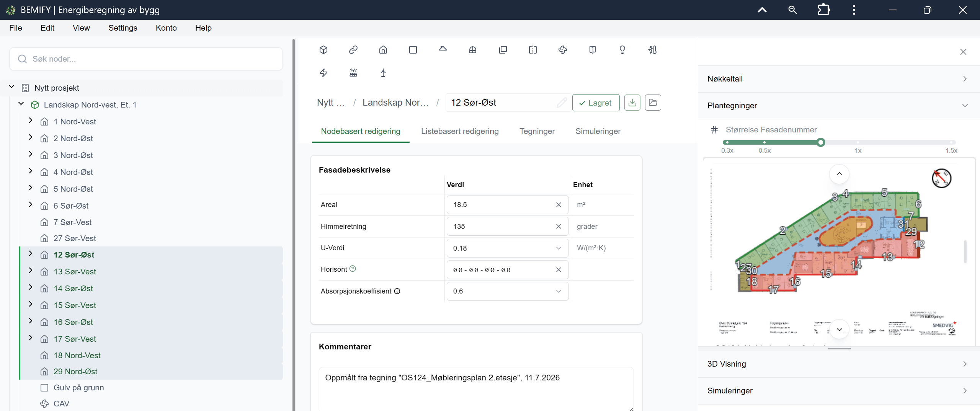Pick the wind turbine tool icon
Viewport: 980px width, 411px height.
[383, 73]
